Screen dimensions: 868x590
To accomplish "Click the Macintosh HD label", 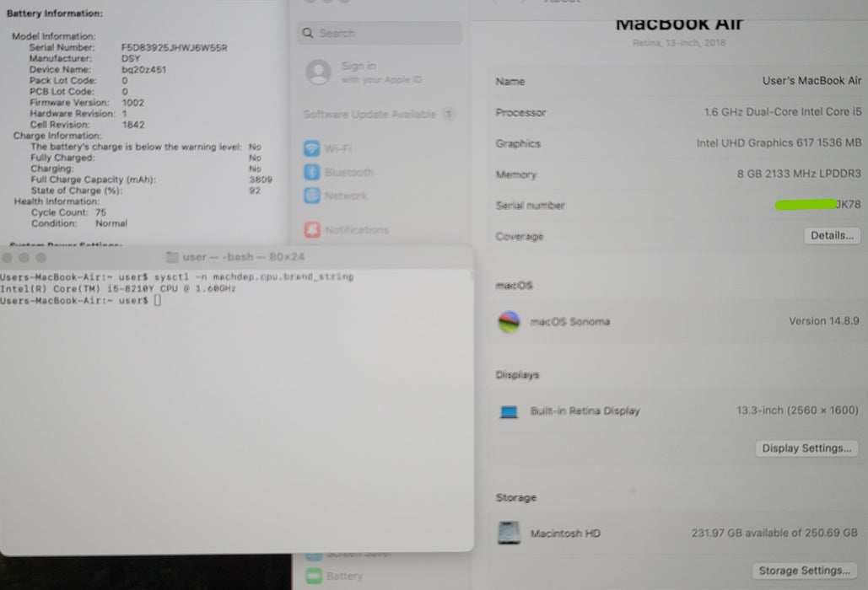I will [x=565, y=534].
